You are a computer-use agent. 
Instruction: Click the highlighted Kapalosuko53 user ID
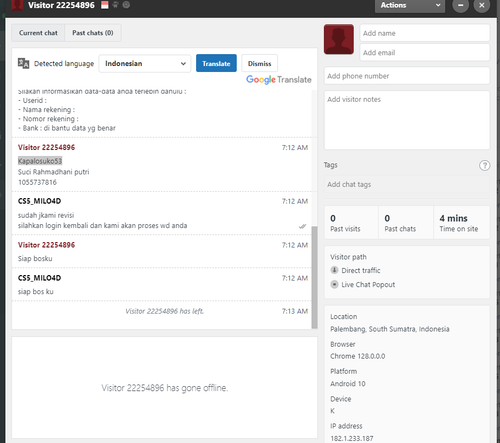[x=40, y=161]
